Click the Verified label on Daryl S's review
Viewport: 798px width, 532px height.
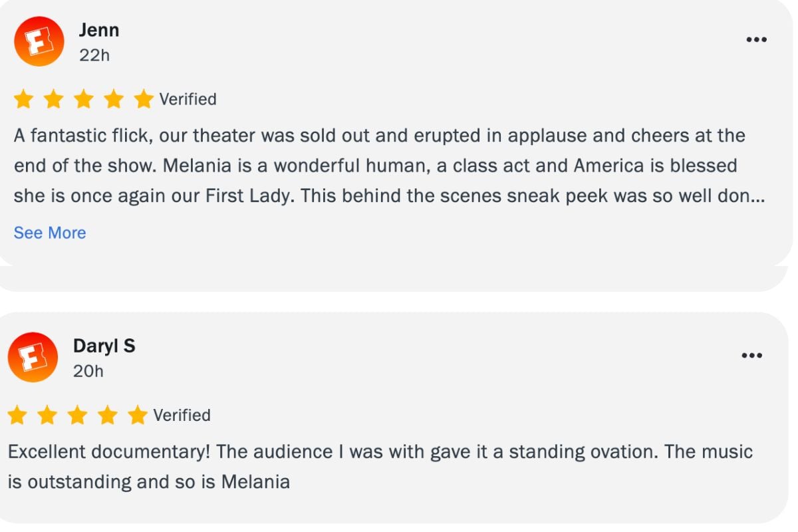[x=182, y=416]
